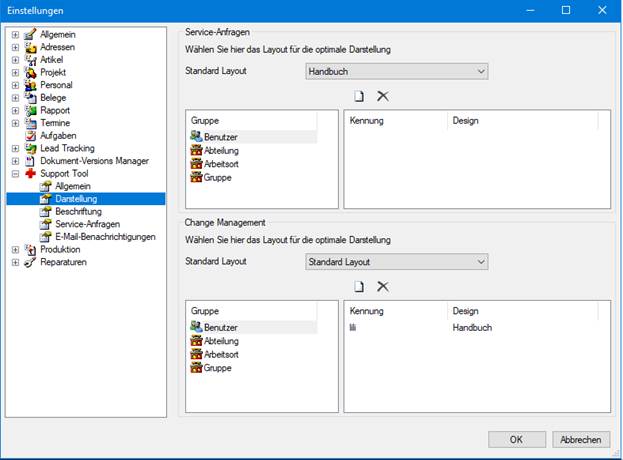
Task: Click the new document icon under Service-Anfragen
Action: point(359,96)
